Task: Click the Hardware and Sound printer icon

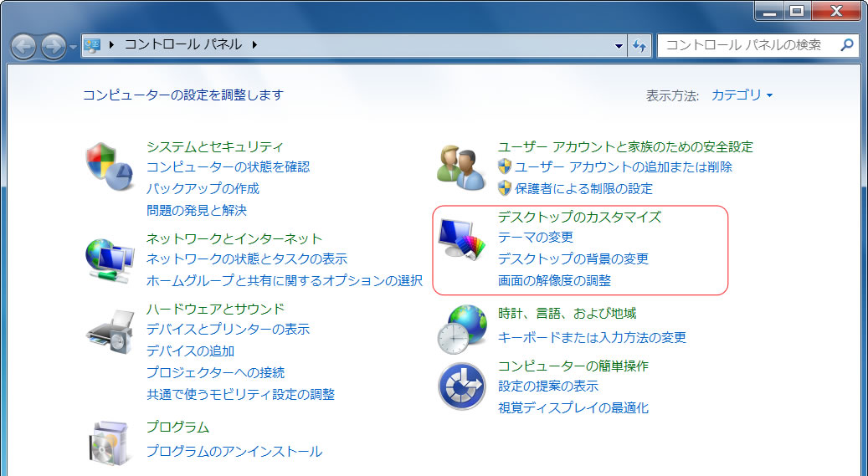Action: (x=110, y=330)
